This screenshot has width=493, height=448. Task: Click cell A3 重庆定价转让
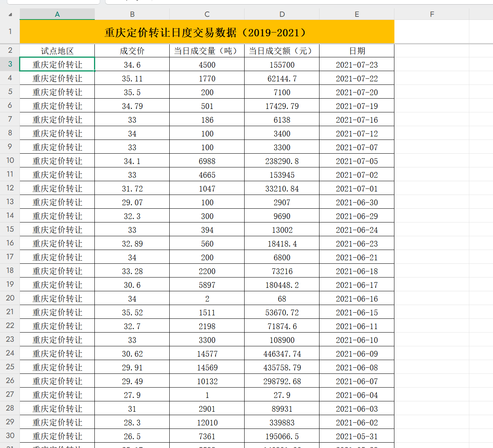(x=57, y=65)
